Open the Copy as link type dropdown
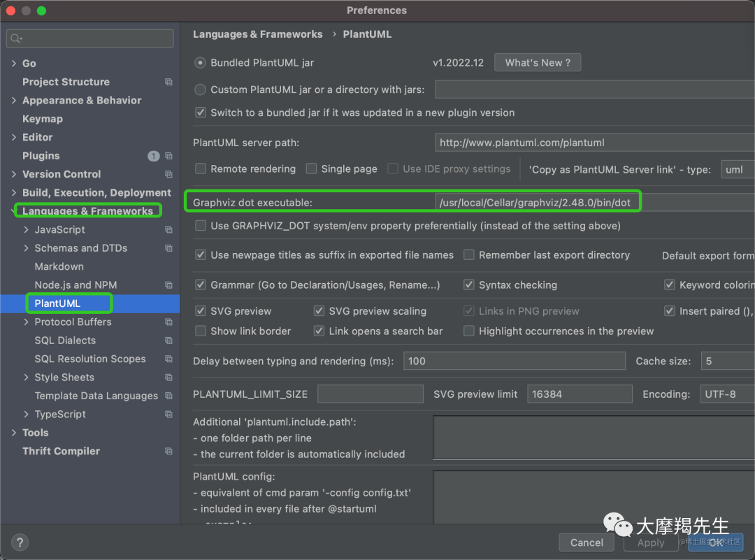 738,169
